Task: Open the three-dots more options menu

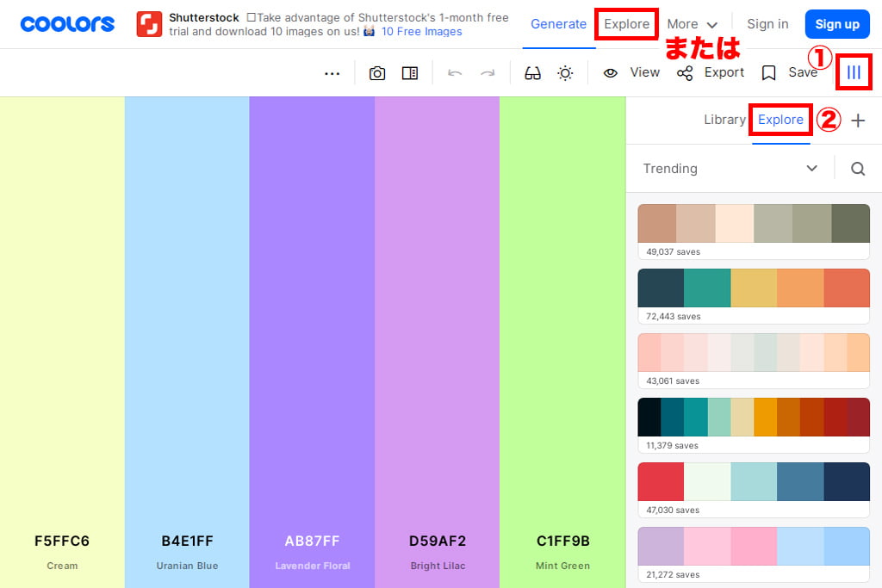Action: (x=332, y=73)
